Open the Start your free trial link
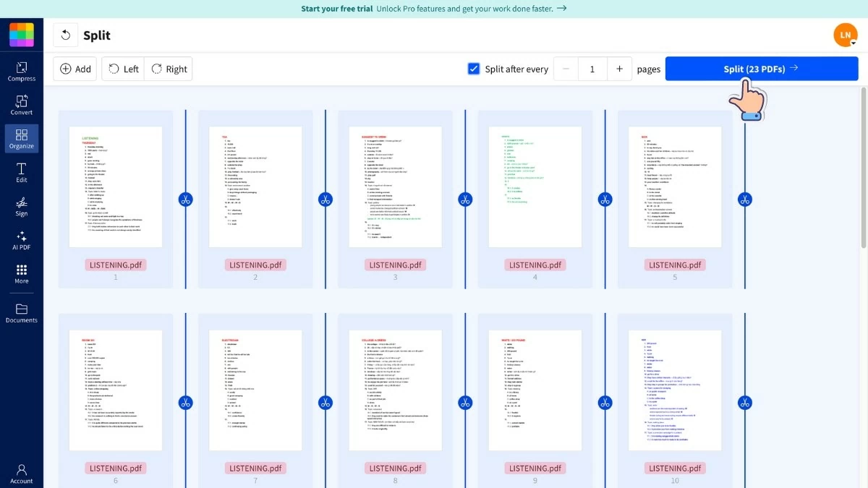The width and height of the screenshot is (868, 488). point(336,9)
